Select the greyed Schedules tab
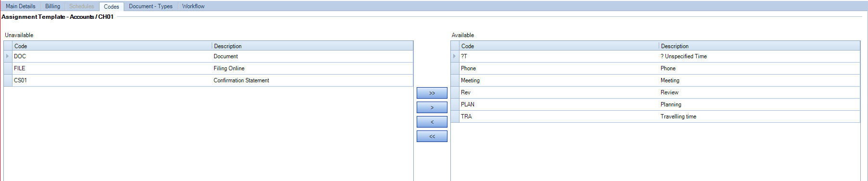 [82, 6]
